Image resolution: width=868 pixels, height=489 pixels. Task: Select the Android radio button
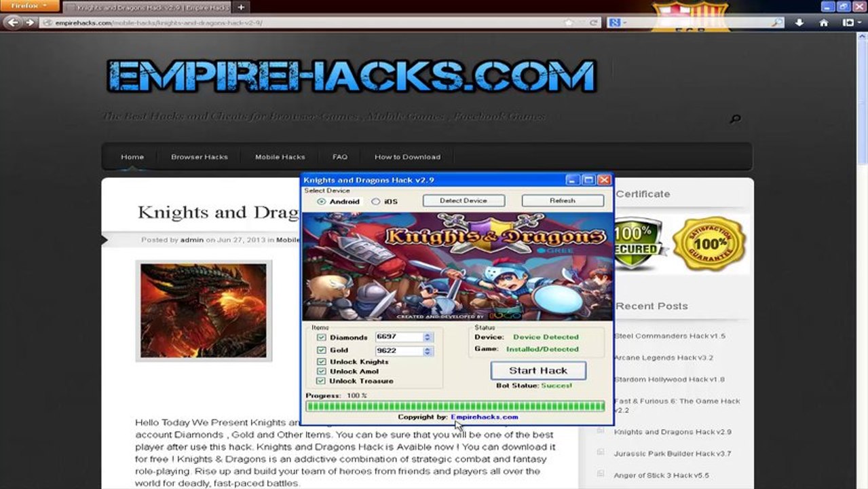[321, 202]
